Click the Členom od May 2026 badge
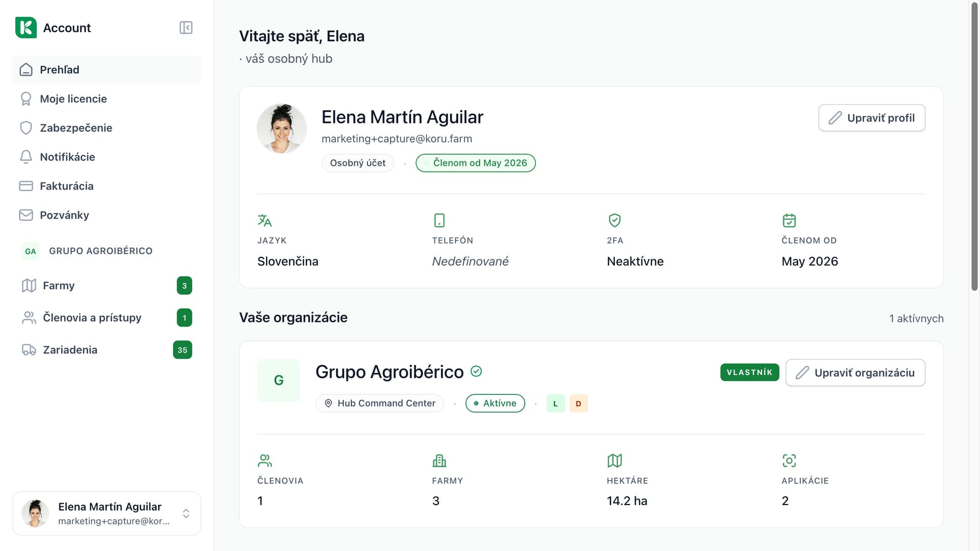This screenshot has height=551, width=980. click(476, 163)
